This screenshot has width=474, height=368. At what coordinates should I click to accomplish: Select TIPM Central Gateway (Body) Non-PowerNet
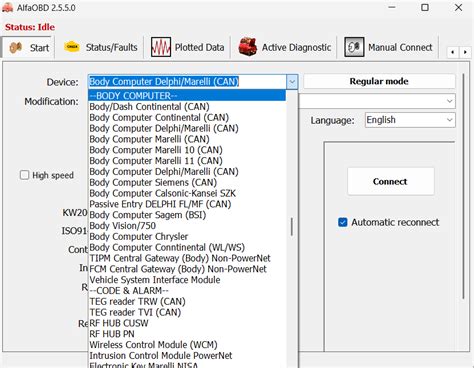coord(187,258)
